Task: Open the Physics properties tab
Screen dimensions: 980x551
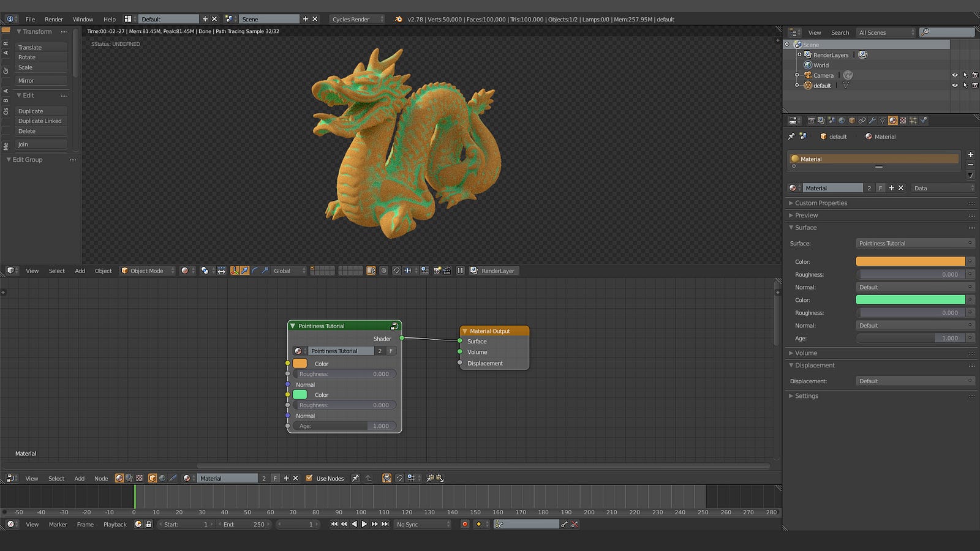Action: [924, 121]
